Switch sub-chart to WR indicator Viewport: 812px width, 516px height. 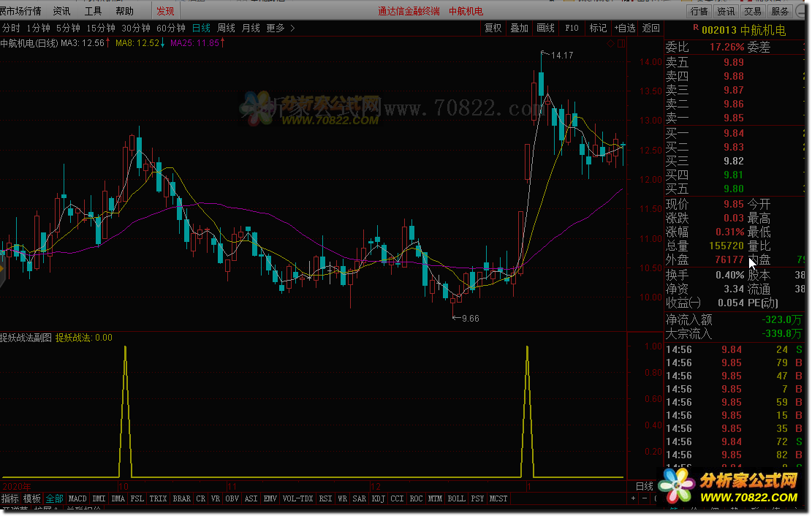pyautogui.click(x=342, y=498)
